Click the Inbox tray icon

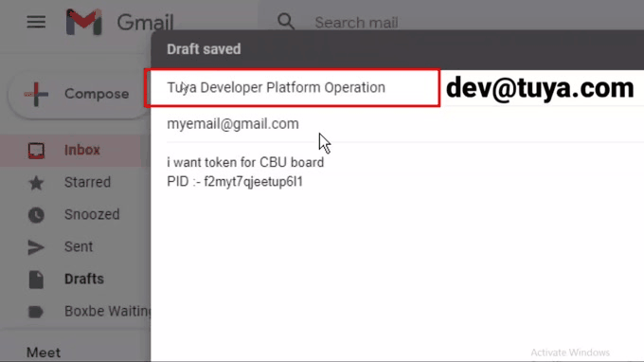(36, 151)
